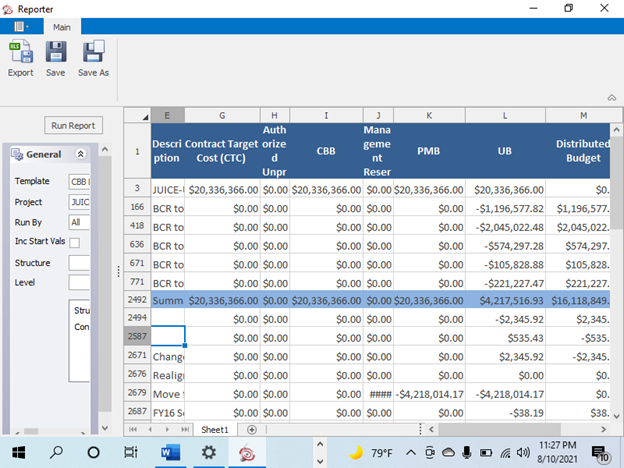The height and width of the screenshot is (468, 624).
Task: Select row 2492 header
Action: click(x=137, y=300)
